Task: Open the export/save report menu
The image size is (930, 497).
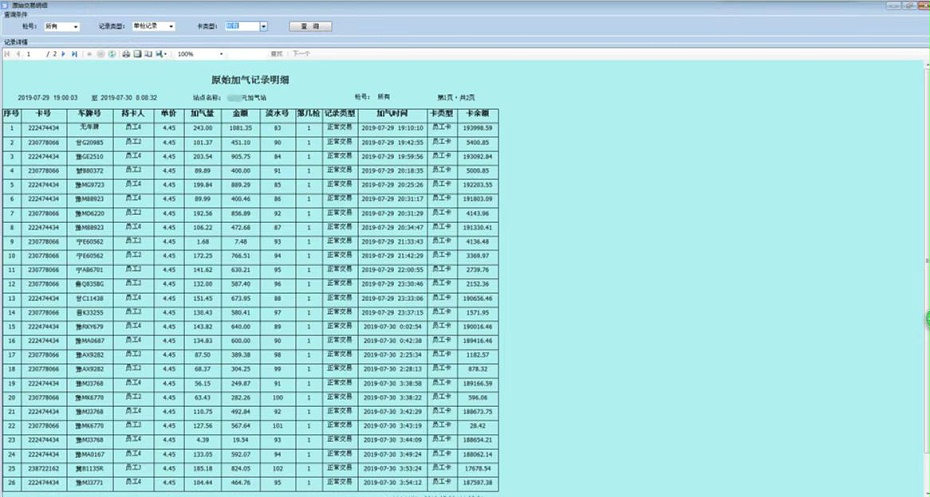Action: click(x=160, y=54)
